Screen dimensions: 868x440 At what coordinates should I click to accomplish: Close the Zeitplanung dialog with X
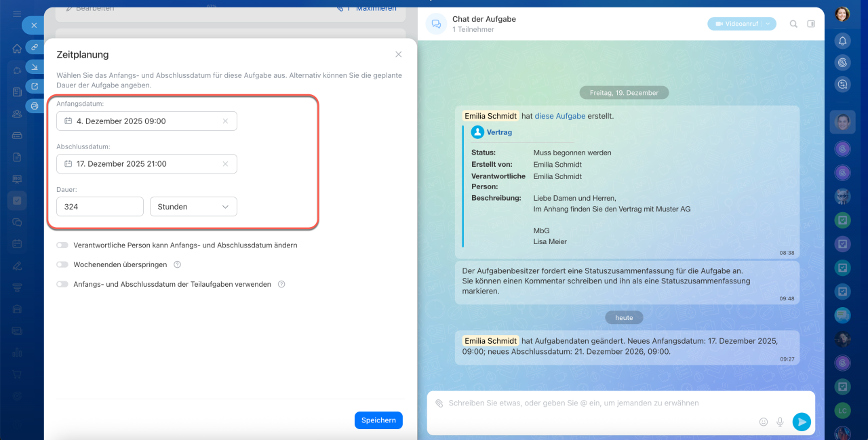click(398, 54)
